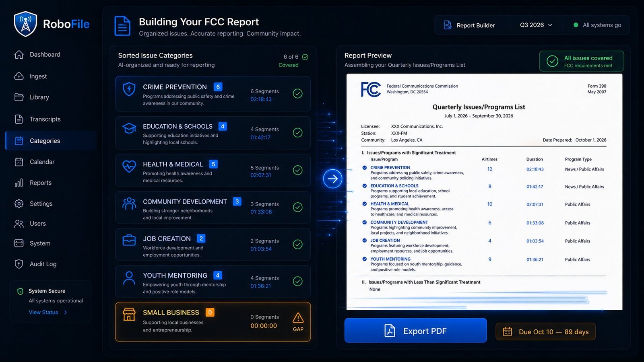Click the Ingest cloud upload icon
This screenshot has width=644, height=362.
(19, 76)
